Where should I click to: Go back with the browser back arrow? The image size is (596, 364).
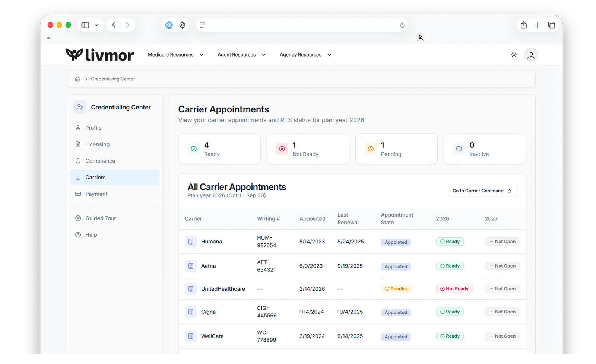coord(114,25)
